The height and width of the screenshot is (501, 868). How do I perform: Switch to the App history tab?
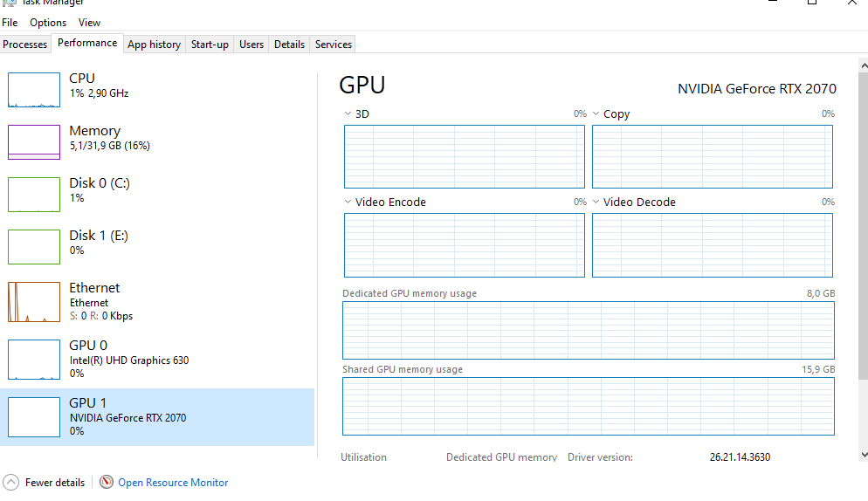pyautogui.click(x=154, y=45)
